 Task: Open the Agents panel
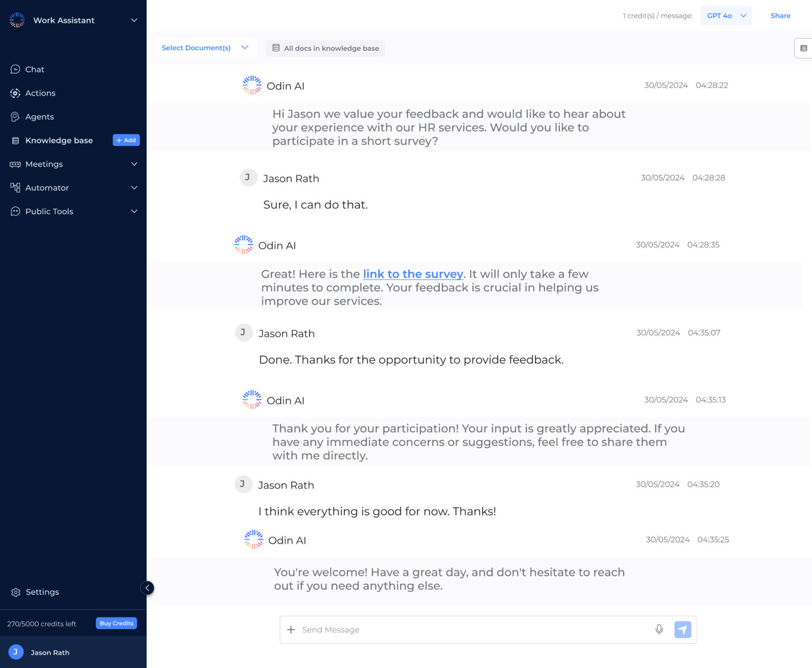click(40, 116)
